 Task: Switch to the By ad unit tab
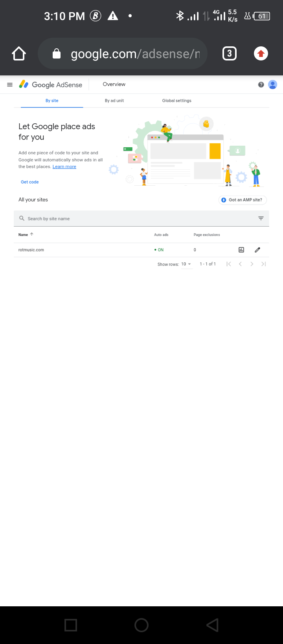coord(114,101)
